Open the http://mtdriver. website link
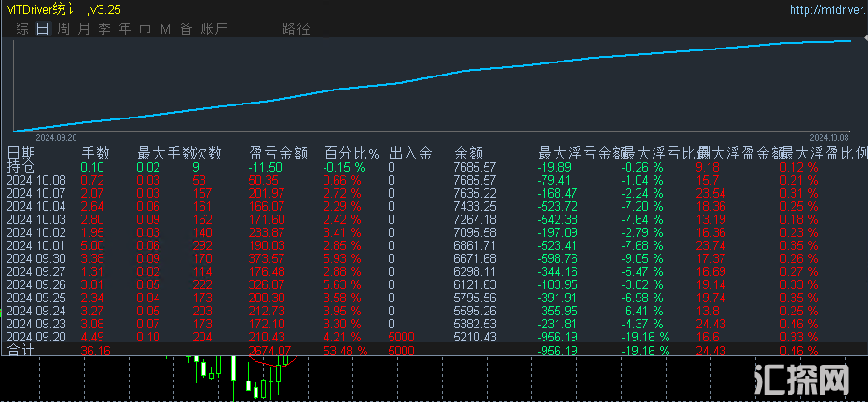Viewport: 868px width, 402px height. [824, 10]
